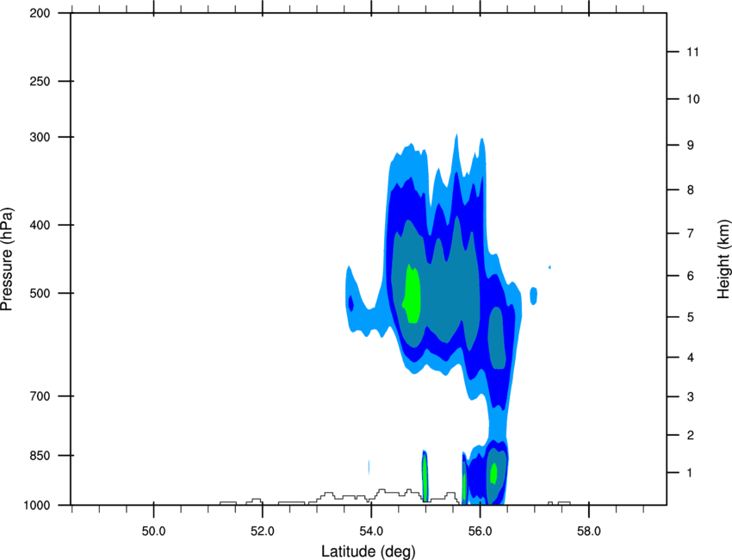Click the Pressure (hPa) axis title
Screen dimensions: 732x560
7,258
